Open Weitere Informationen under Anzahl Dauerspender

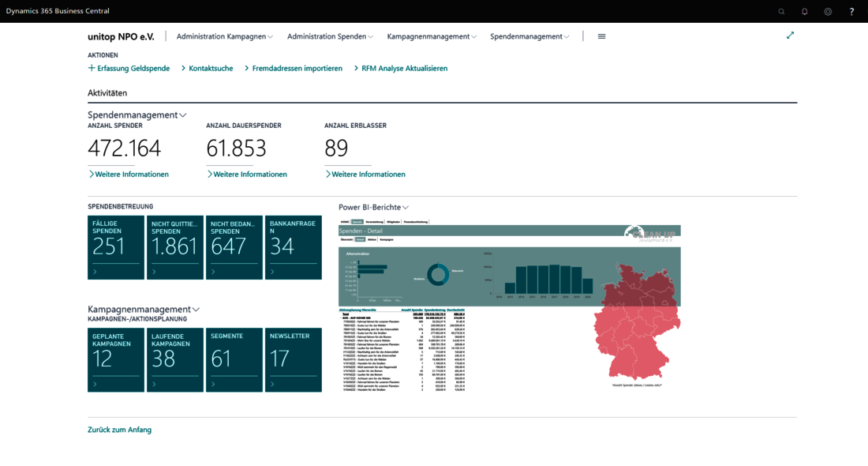point(247,174)
